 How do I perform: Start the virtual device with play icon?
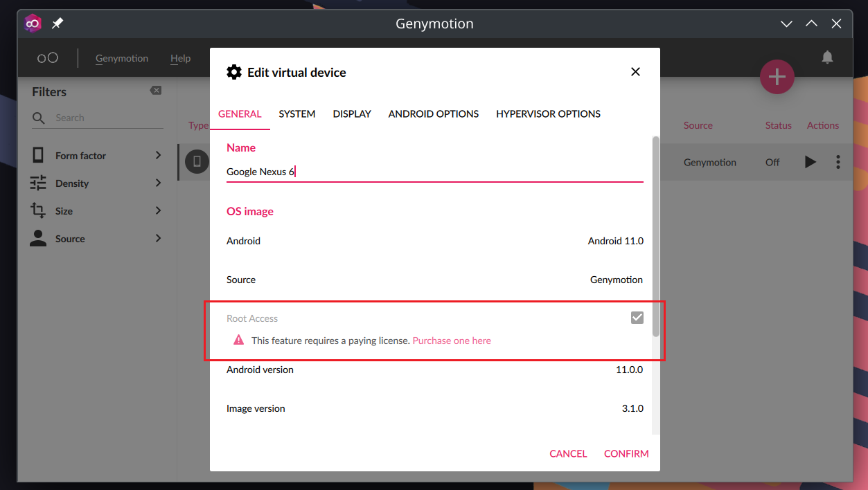click(811, 162)
